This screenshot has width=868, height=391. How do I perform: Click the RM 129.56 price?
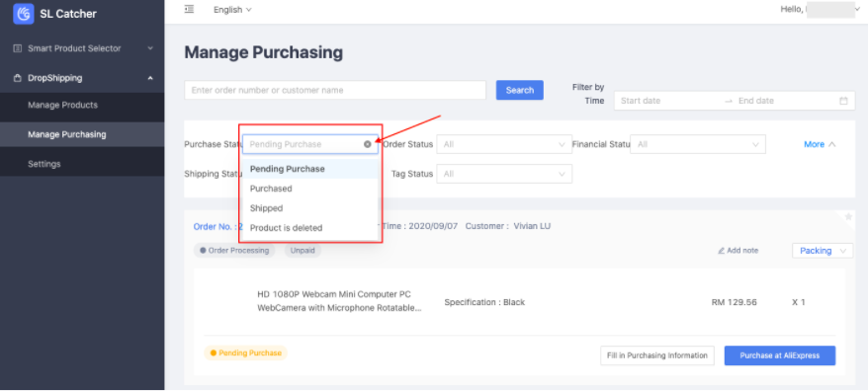point(734,302)
